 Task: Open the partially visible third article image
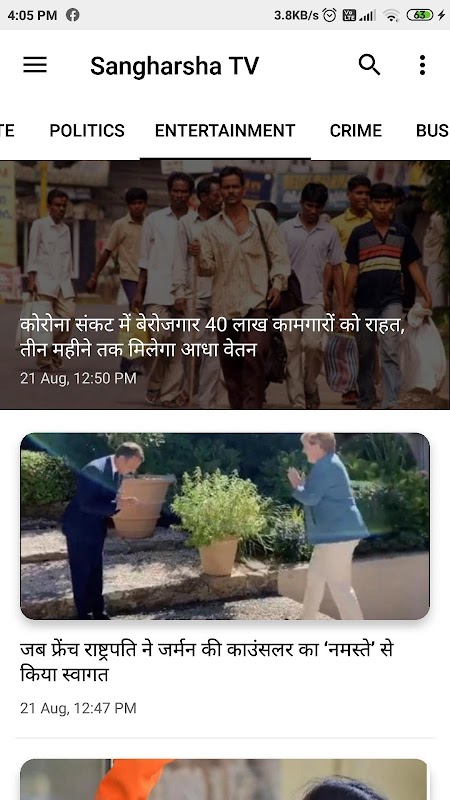[223, 780]
